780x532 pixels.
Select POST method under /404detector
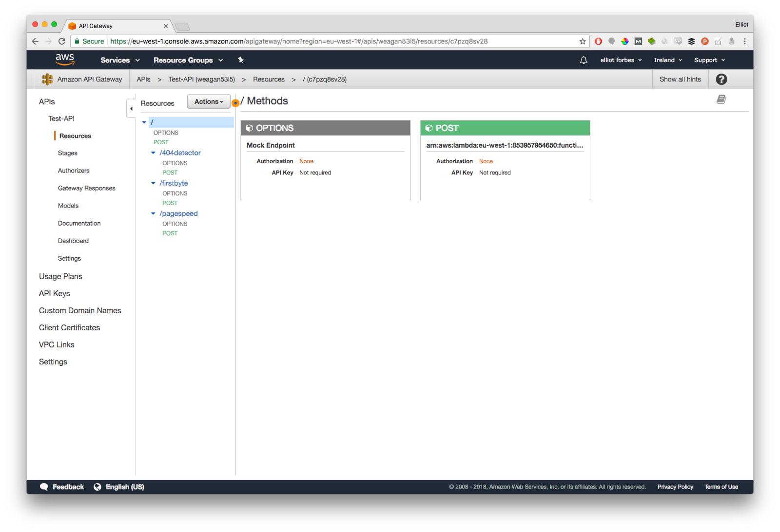(x=170, y=172)
